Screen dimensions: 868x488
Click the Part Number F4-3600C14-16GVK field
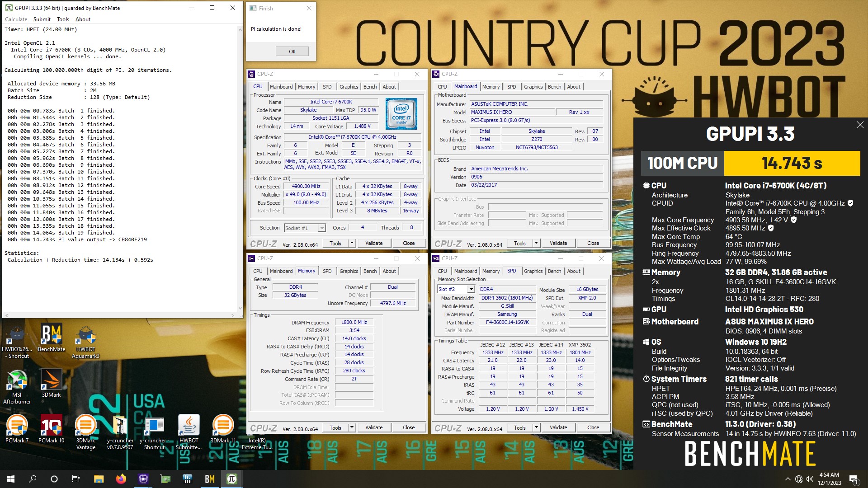507,323
